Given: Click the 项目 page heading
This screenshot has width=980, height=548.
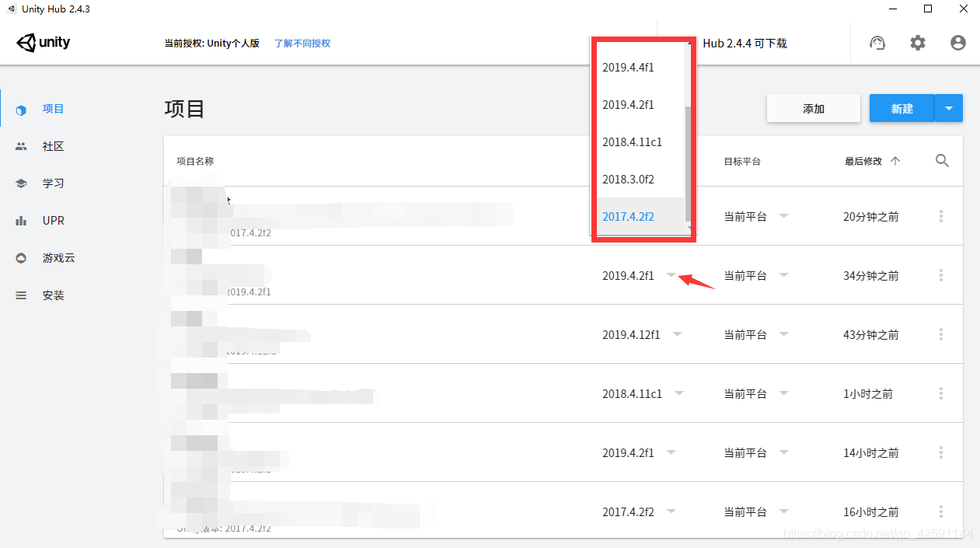Looking at the screenshot, I should coord(184,108).
